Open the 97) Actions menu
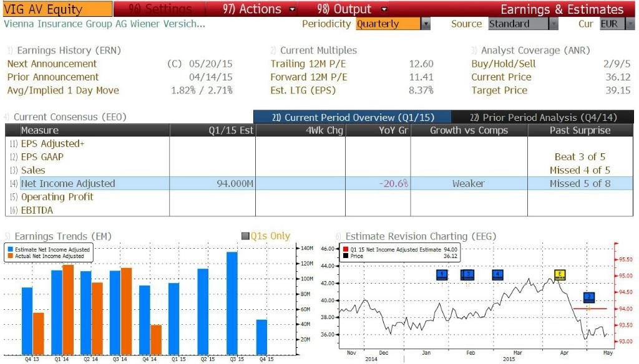639x364 pixels. point(252,9)
